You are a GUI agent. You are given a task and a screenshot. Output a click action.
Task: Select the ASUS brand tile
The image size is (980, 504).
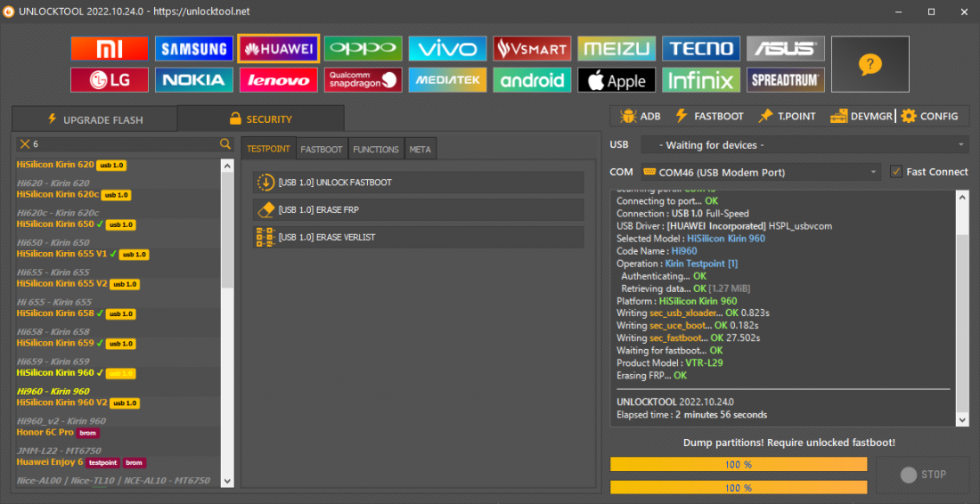tap(785, 48)
